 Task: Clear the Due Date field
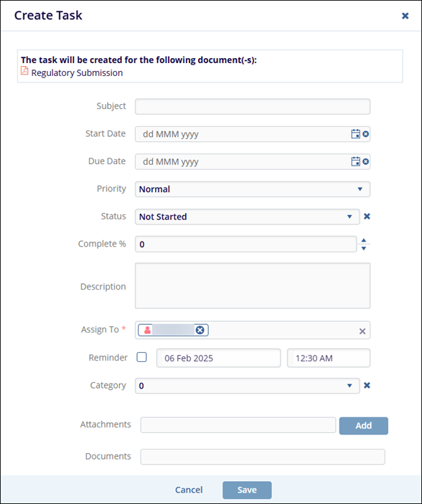[x=366, y=161]
